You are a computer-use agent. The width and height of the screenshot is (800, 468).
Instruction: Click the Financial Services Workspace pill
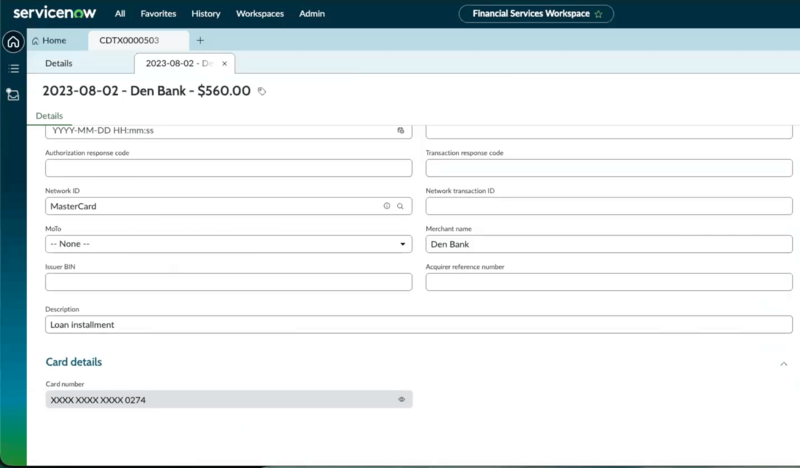tap(536, 14)
